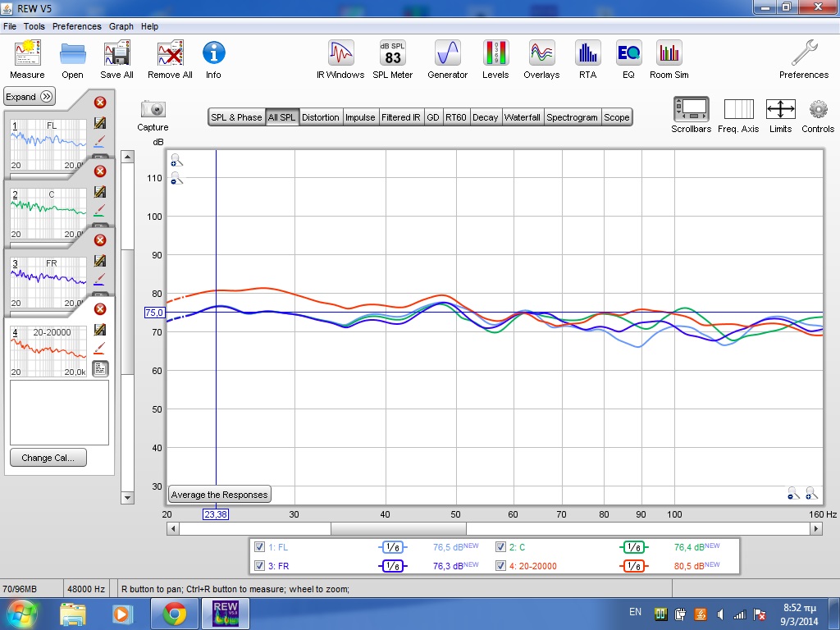Screen dimensions: 840x630
Task: Open the Overlays window
Action: click(x=541, y=54)
